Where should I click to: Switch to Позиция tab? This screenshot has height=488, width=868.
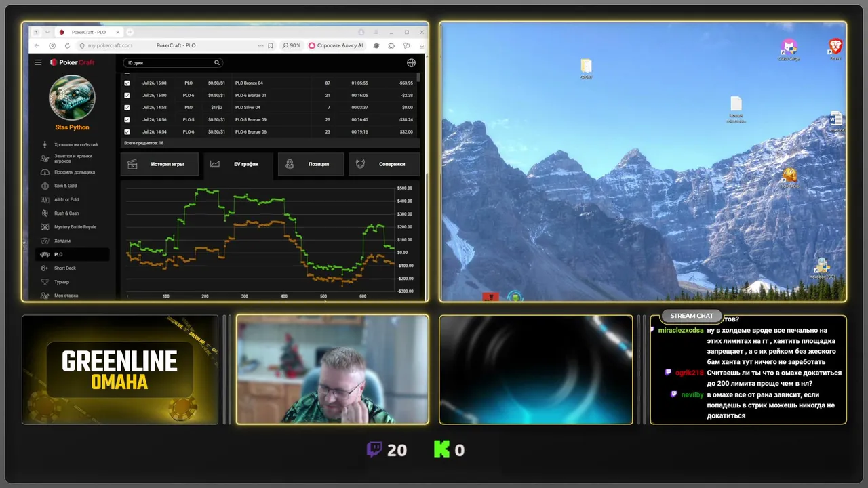click(x=311, y=164)
